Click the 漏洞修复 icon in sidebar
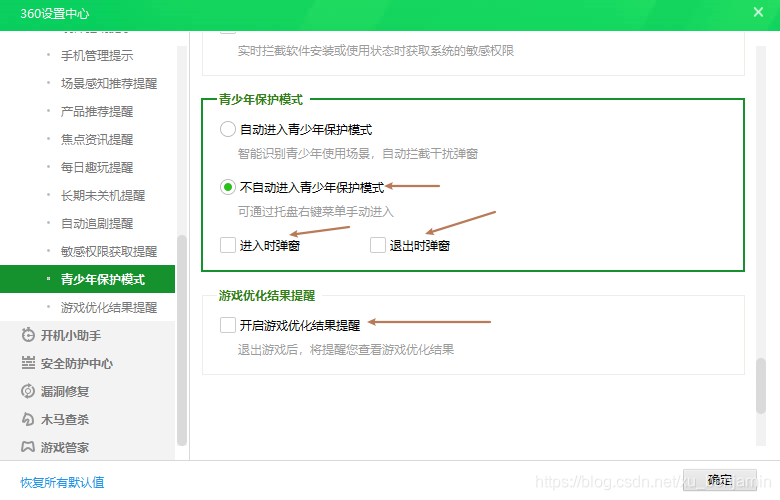 pyautogui.click(x=28, y=391)
